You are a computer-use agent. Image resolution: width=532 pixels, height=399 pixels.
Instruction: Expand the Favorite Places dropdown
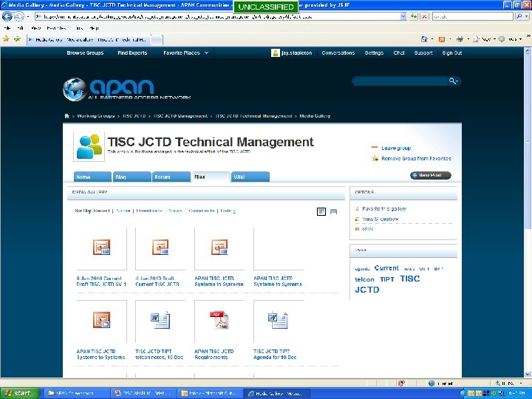point(206,53)
